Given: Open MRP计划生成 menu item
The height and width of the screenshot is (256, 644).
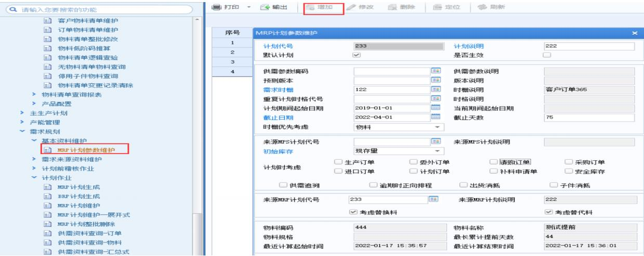Looking at the screenshot, I should (78, 187).
